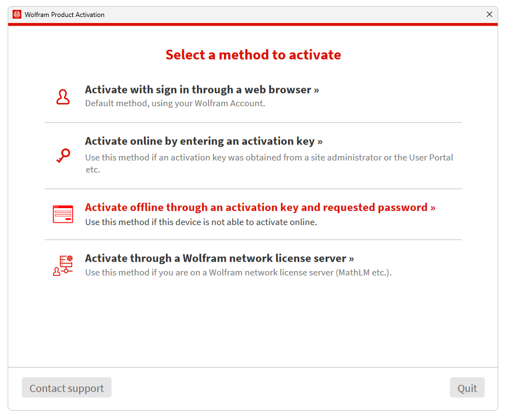Screen dimensions: 507x420
Task: Click the network license server icon
Action: click(63, 266)
